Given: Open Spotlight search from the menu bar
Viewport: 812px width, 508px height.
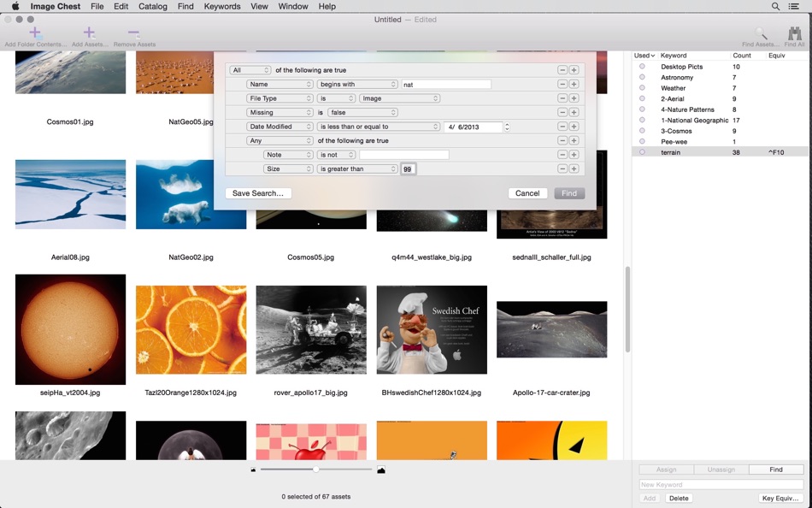Looking at the screenshot, I should 774,6.
